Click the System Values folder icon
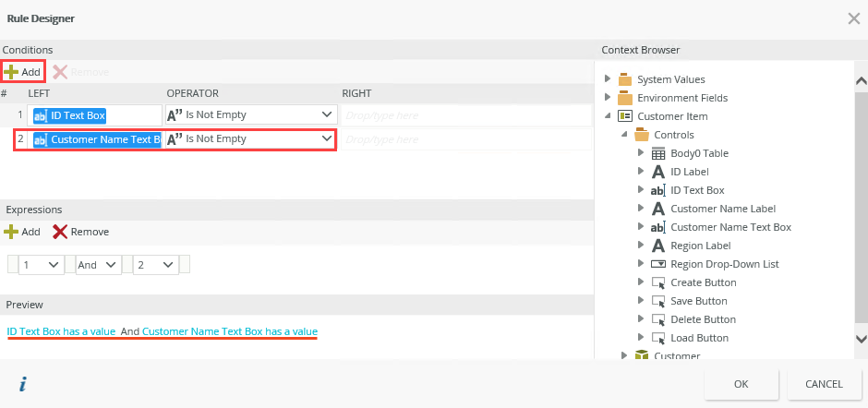Viewport: 868px width, 408px height. point(625,79)
